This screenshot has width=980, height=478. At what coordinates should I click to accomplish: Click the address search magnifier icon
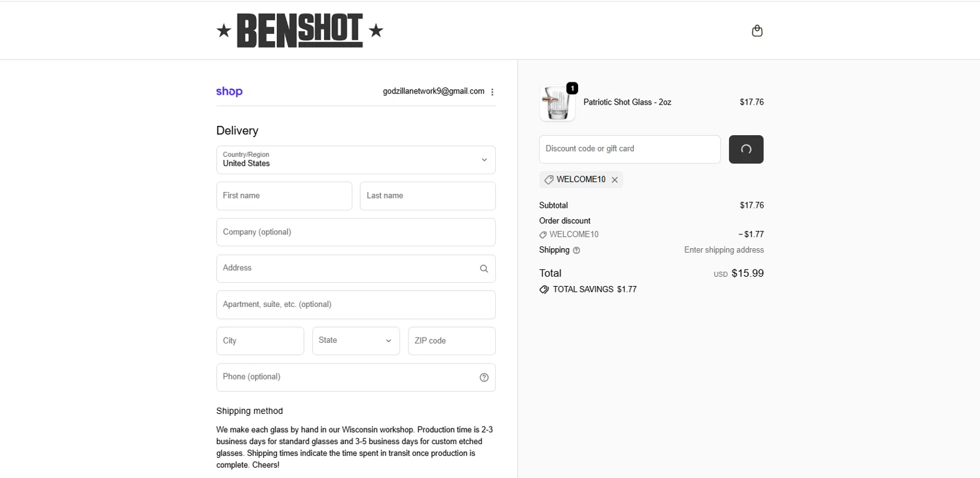pos(484,268)
